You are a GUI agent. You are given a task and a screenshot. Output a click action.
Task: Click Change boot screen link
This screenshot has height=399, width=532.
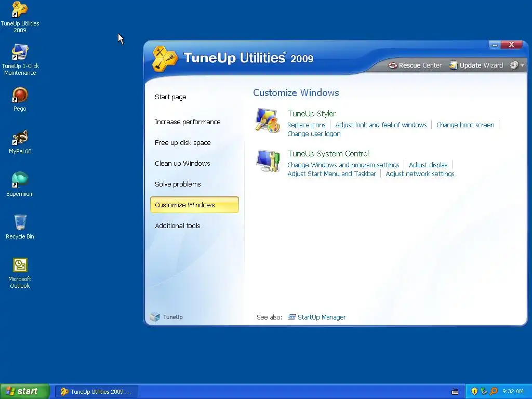pyautogui.click(x=465, y=125)
